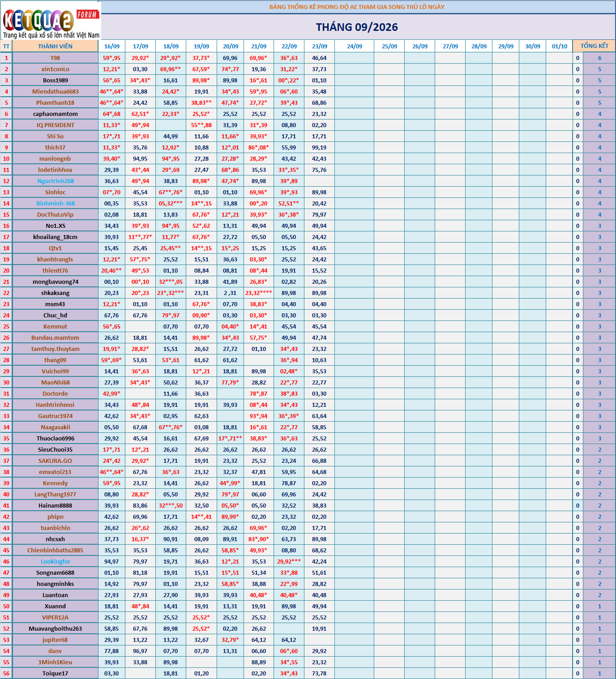The width and height of the screenshot is (616, 679).
Task: Click Lookingfor's 22/09 cell 29,92***
Action: pyautogui.click(x=289, y=562)
